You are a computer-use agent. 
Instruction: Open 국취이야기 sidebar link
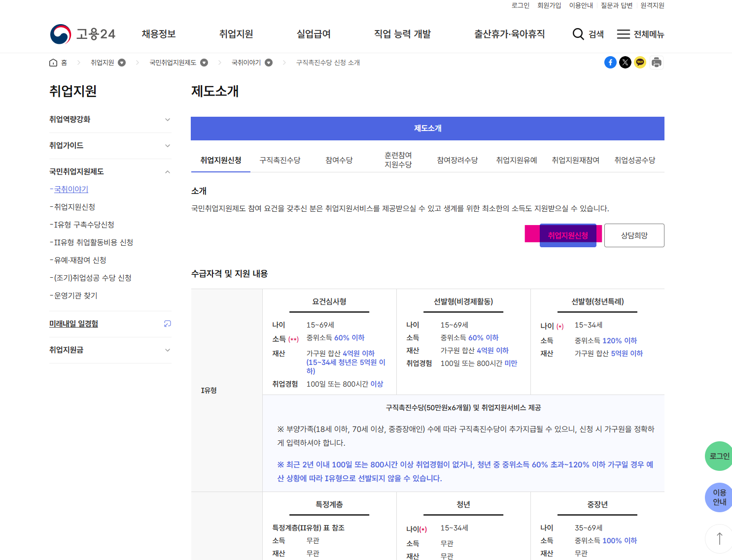coord(71,189)
